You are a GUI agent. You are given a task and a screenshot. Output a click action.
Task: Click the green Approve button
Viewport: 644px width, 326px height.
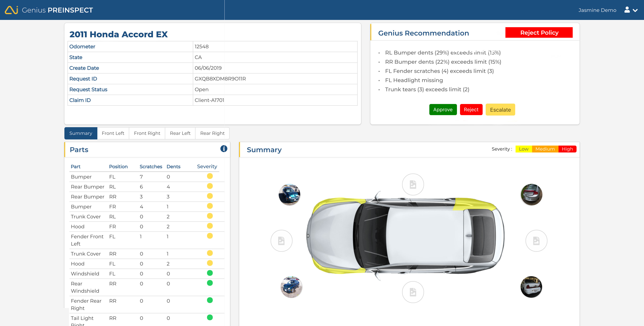pyautogui.click(x=443, y=110)
